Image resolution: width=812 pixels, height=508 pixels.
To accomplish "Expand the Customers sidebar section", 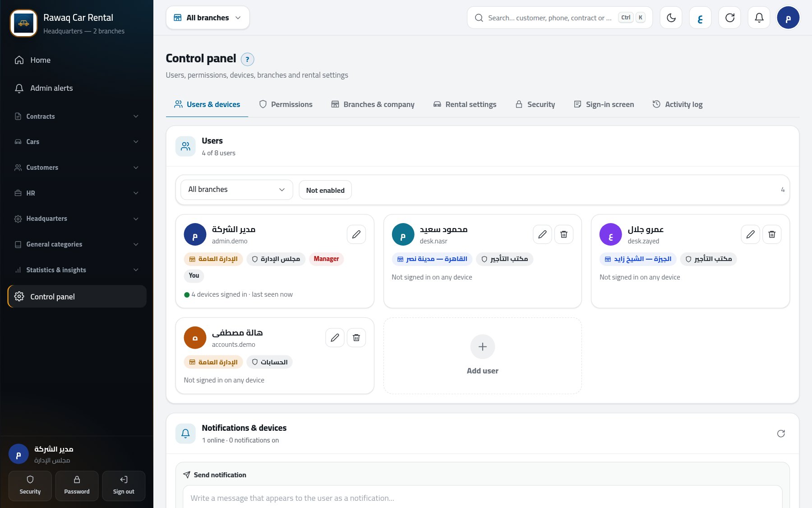I will coord(77,168).
